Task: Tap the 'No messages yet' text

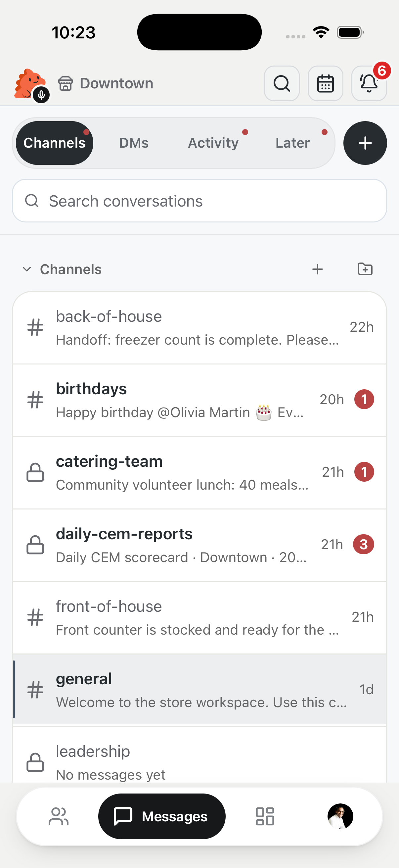Action: [111, 774]
